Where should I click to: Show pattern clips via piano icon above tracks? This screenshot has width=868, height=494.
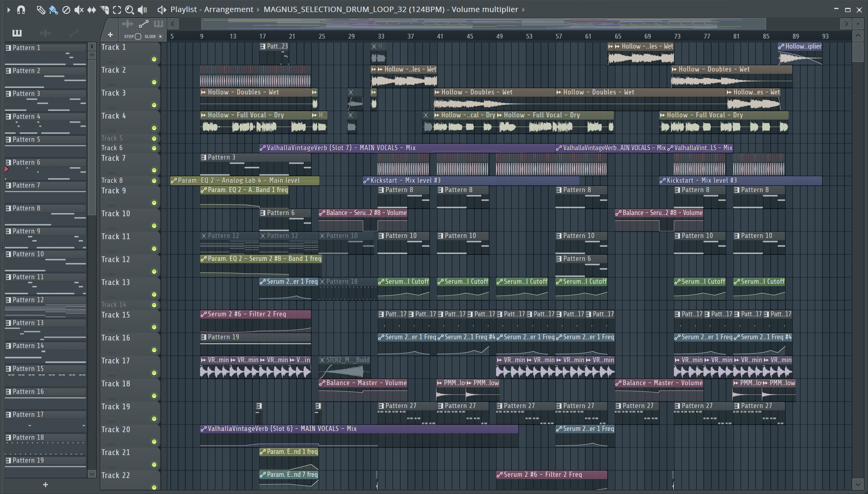pos(158,24)
